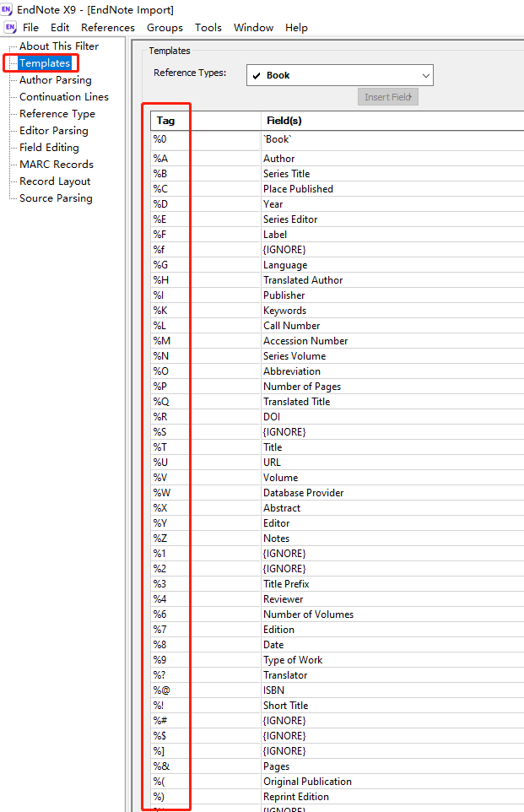Viewport: 524px width, 812px height.
Task: Click the %0 tag cell
Action: click(x=206, y=139)
